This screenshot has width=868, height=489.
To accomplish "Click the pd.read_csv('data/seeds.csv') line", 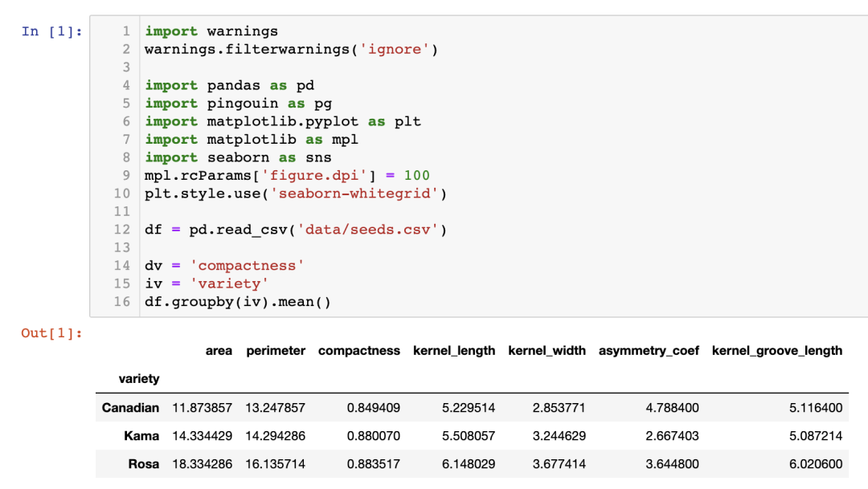I will click(x=296, y=230).
